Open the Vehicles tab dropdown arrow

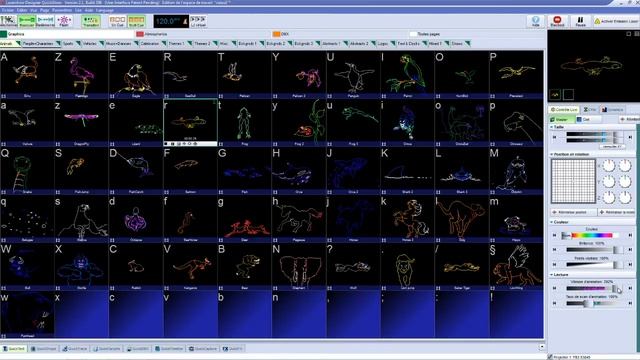102,43
